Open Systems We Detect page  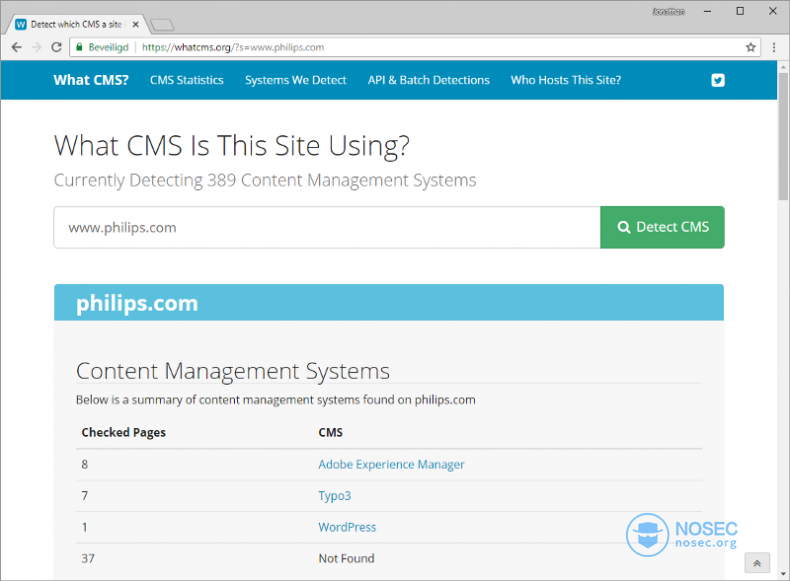point(296,80)
